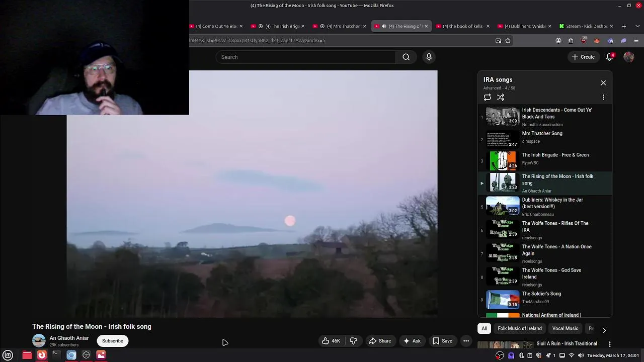The image size is (644, 362).
Task: Open the YouTube account avatar menu
Action: pyautogui.click(x=628, y=57)
